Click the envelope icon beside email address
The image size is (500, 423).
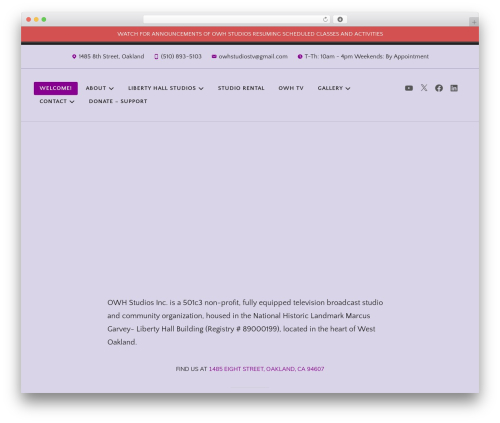(x=214, y=57)
